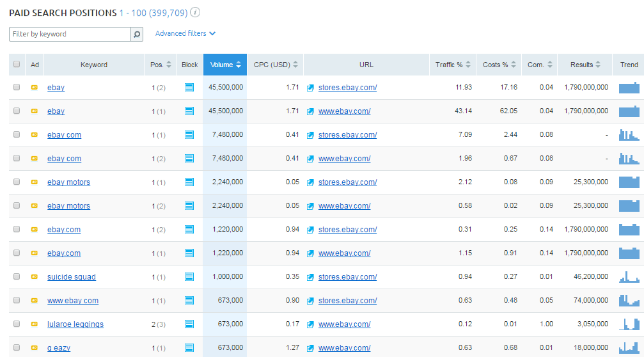Click the 46,200,000 results value
The width and height of the screenshot is (644, 357).
pyautogui.click(x=591, y=276)
